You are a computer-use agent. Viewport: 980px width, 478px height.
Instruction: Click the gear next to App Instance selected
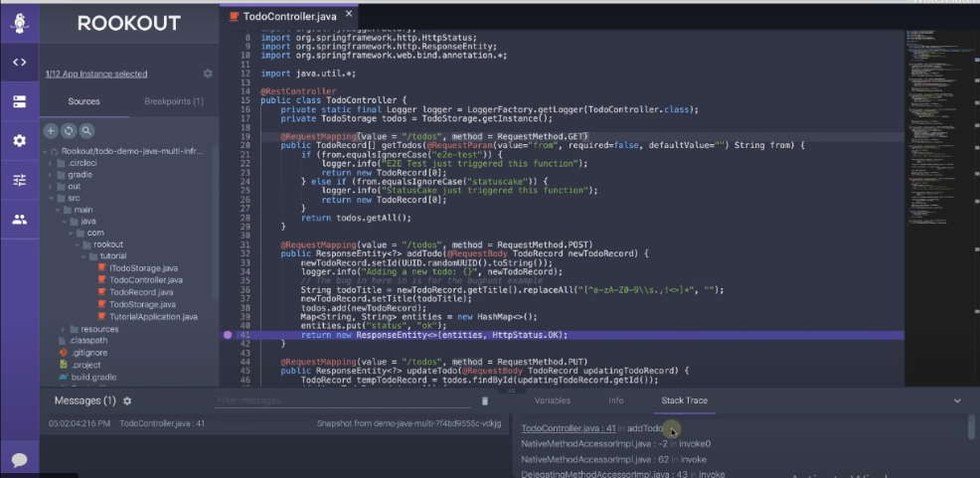(x=208, y=74)
